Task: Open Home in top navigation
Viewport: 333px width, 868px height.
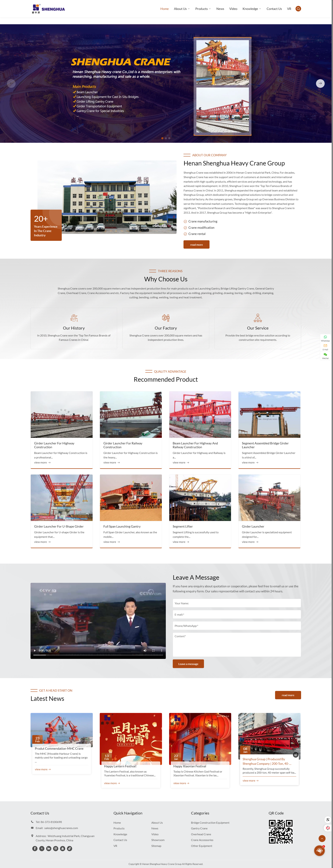Action: (164, 9)
